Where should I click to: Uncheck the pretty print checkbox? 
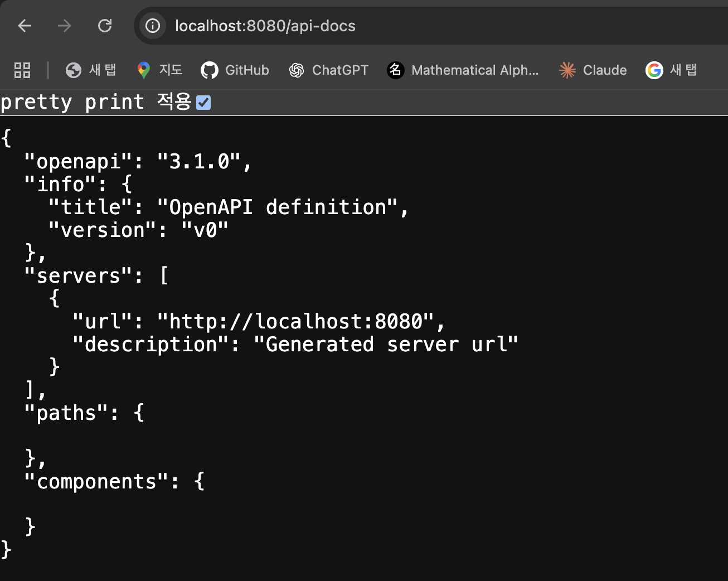[203, 102]
